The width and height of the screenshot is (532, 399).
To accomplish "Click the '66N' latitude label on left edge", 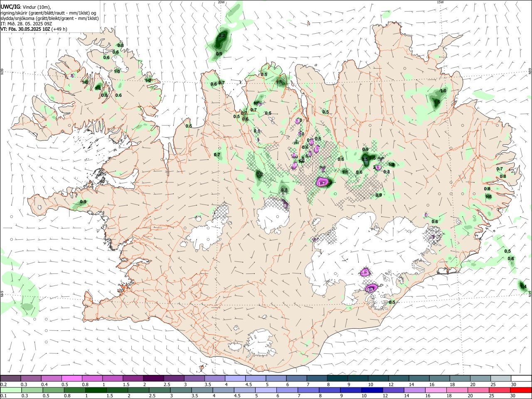I will coord(2,72).
